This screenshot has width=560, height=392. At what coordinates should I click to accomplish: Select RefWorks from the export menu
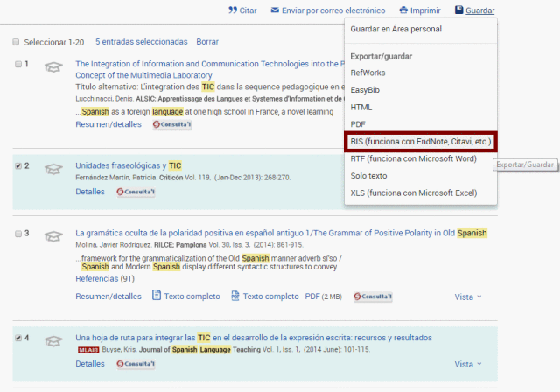click(367, 73)
